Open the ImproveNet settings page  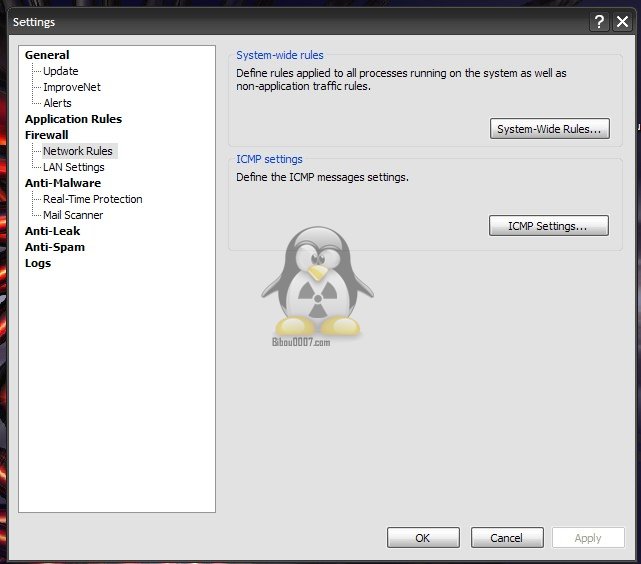[x=72, y=87]
